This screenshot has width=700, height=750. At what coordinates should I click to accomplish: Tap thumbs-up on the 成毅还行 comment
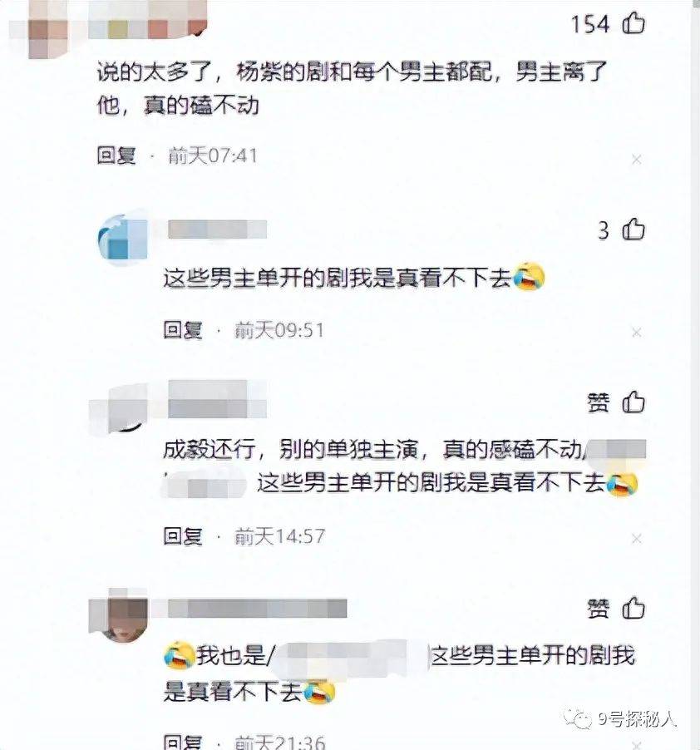click(x=633, y=402)
